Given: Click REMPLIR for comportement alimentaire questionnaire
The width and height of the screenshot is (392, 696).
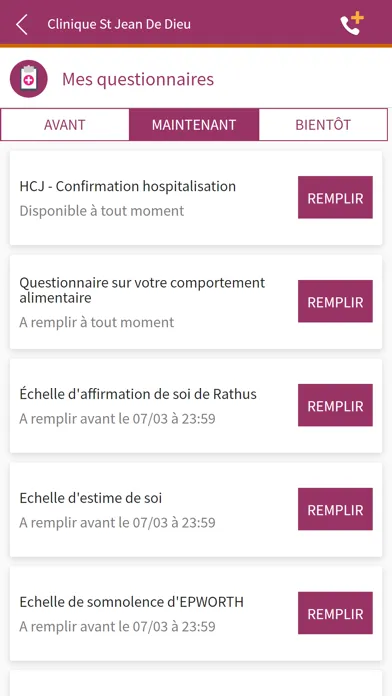Looking at the screenshot, I should tap(335, 301).
